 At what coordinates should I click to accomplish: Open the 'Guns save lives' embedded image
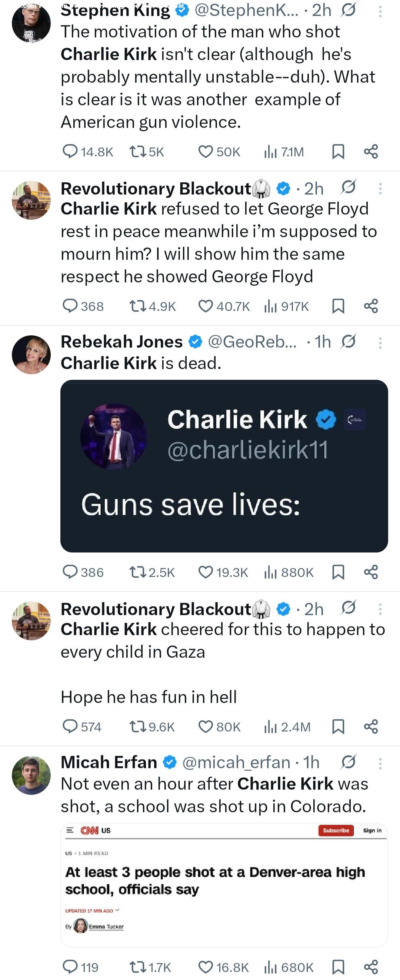click(x=224, y=466)
